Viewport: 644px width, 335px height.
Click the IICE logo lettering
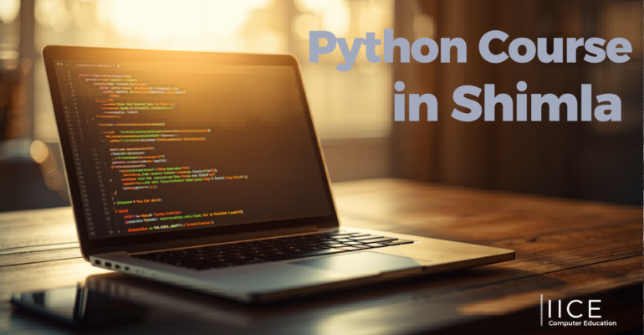575,309
